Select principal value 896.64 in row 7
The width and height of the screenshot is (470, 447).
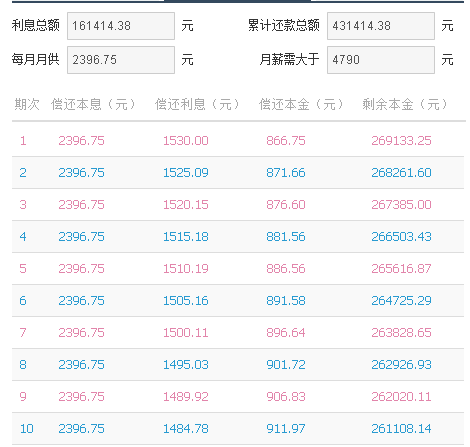286,333
